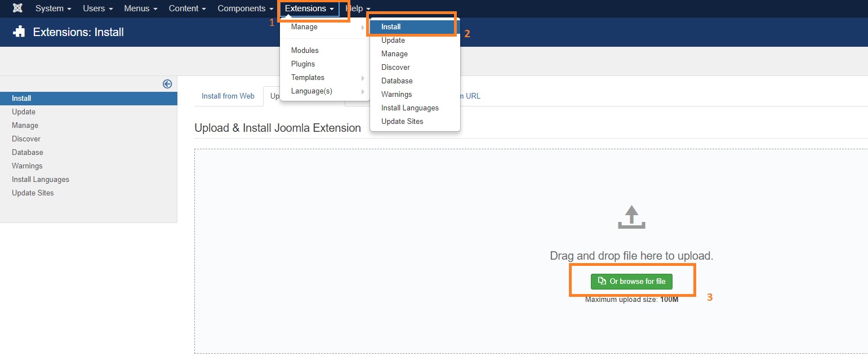Select Update Sites in the sidebar
Screen dimensions: 868x356
(x=33, y=193)
